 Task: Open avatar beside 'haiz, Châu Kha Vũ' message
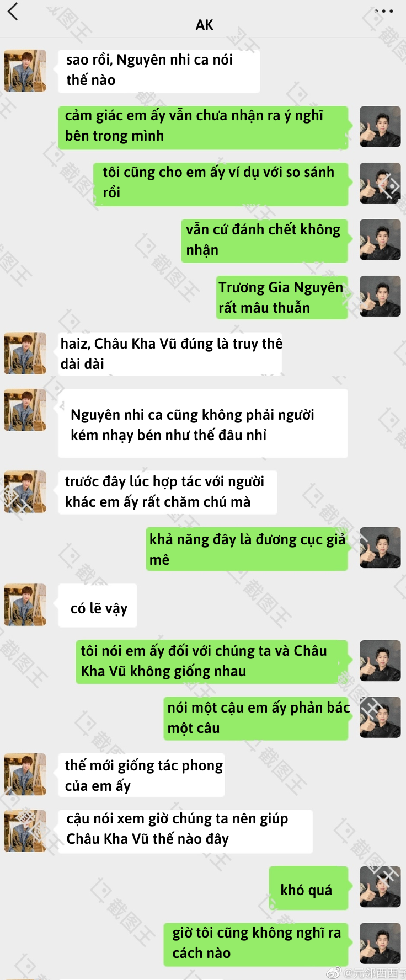coord(25,353)
